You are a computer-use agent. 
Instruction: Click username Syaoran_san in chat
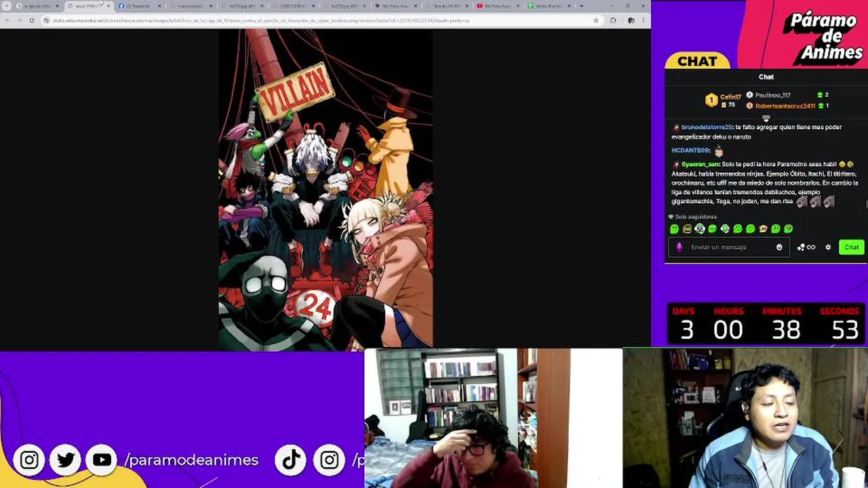[701, 164]
